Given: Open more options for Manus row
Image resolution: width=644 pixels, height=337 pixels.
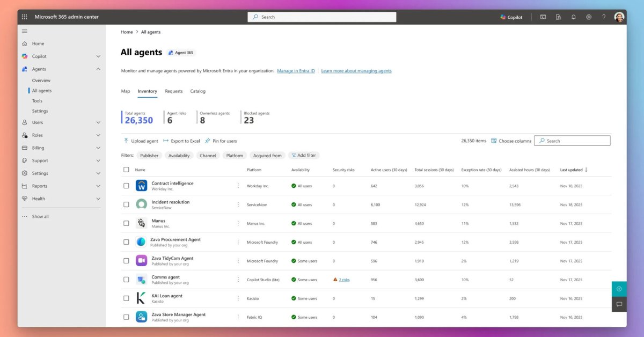Looking at the screenshot, I should [x=238, y=223].
